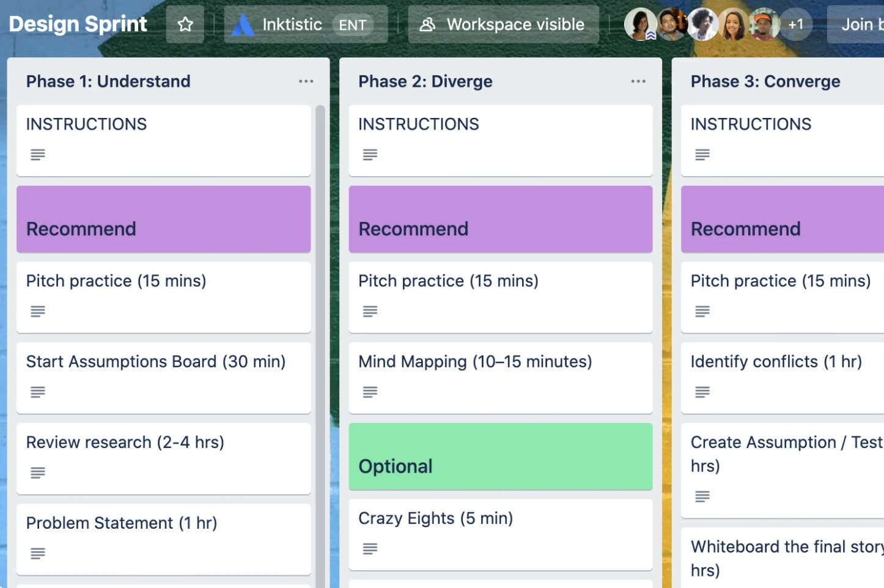Toggle the ENT badge next to Inktistic

click(353, 24)
